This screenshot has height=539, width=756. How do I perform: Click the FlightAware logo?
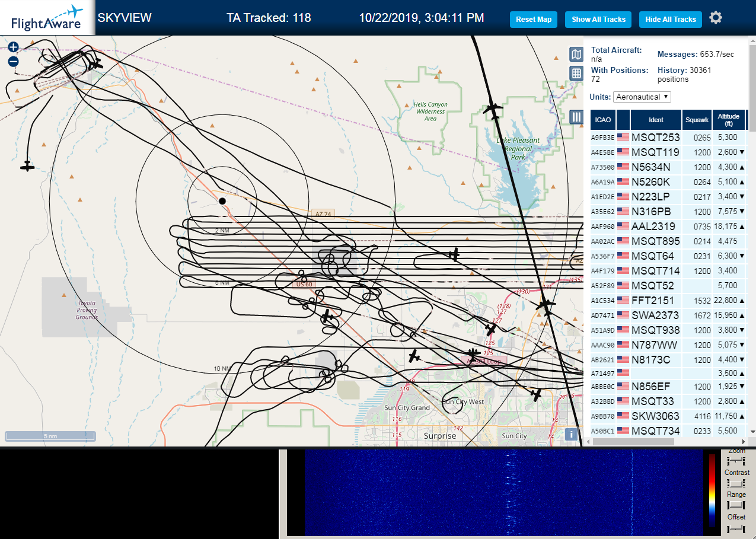pos(46,18)
